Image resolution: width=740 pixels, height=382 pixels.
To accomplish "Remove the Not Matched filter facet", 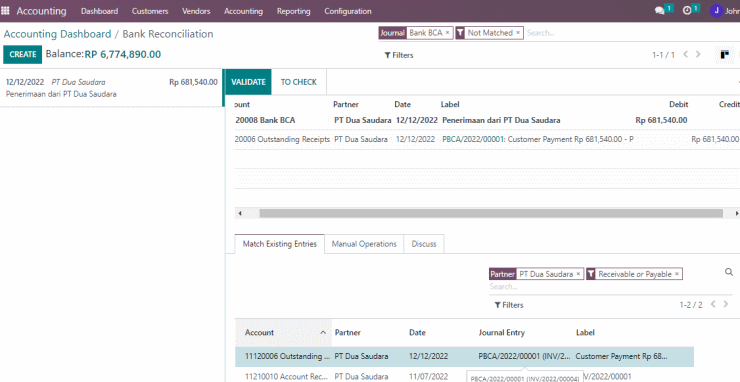I will pos(518,33).
